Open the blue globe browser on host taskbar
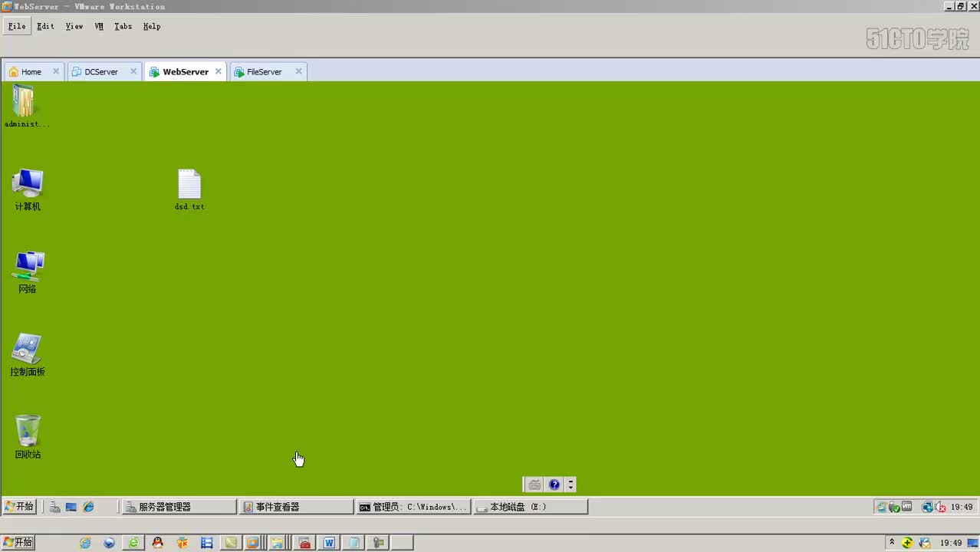This screenshot has width=980, height=552. point(110,543)
